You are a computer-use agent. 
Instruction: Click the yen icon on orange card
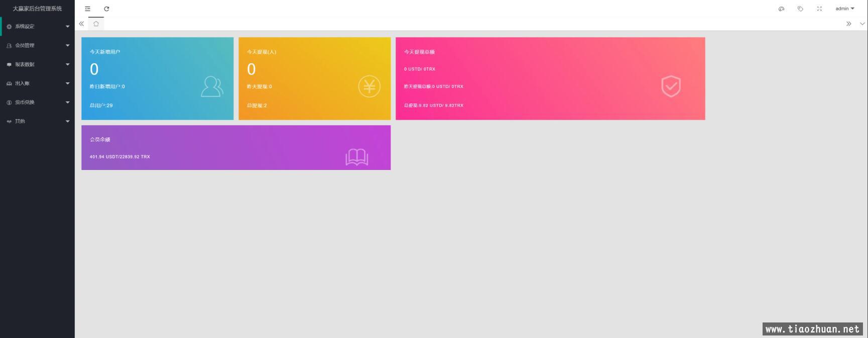369,86
